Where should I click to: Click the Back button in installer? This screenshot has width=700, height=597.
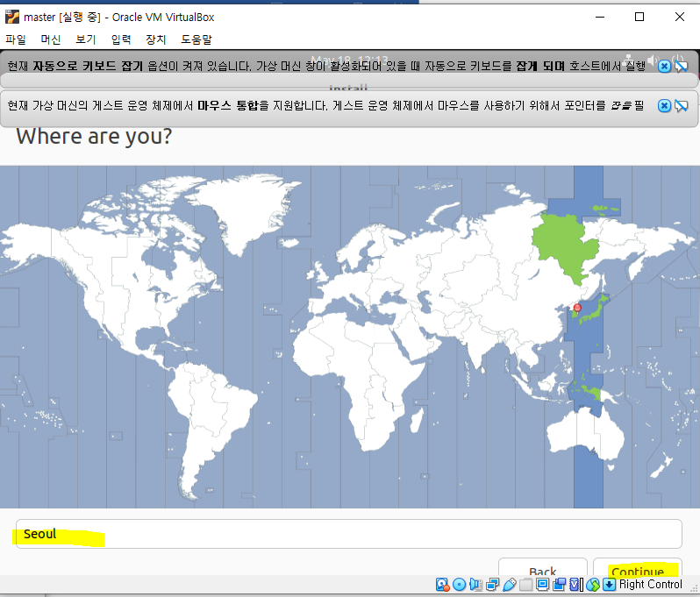coord(542,567)
